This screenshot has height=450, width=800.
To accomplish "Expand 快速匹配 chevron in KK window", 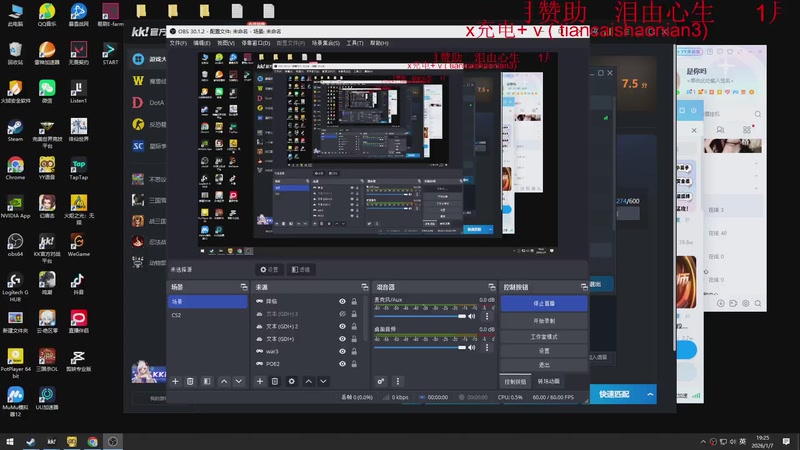I will click(650, 394).
